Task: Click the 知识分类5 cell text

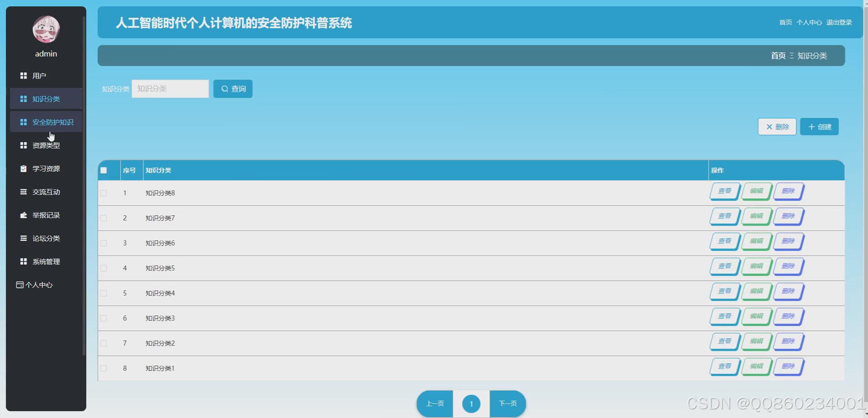Action: pos(160,268)
